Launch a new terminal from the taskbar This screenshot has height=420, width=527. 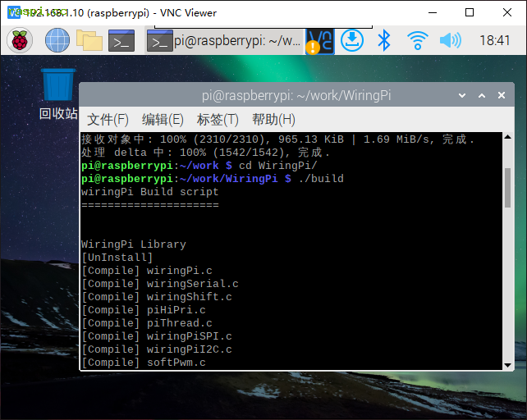coord(121,40)
